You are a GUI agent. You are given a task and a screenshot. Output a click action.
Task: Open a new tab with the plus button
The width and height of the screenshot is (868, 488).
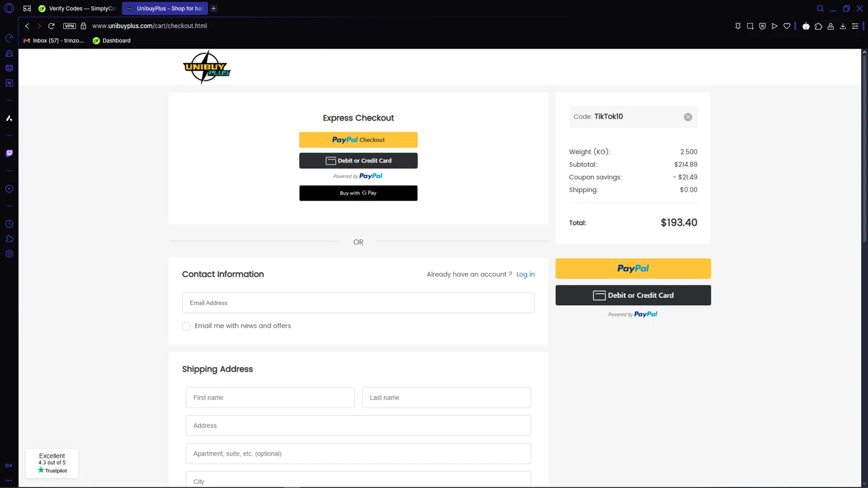pyautogui.click(x=214, y=9)
